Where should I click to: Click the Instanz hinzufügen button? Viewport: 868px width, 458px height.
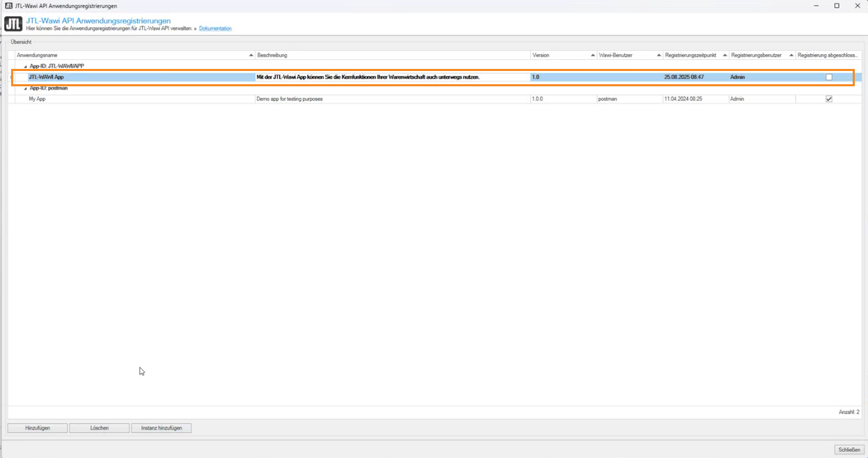[x=161, y=428]
